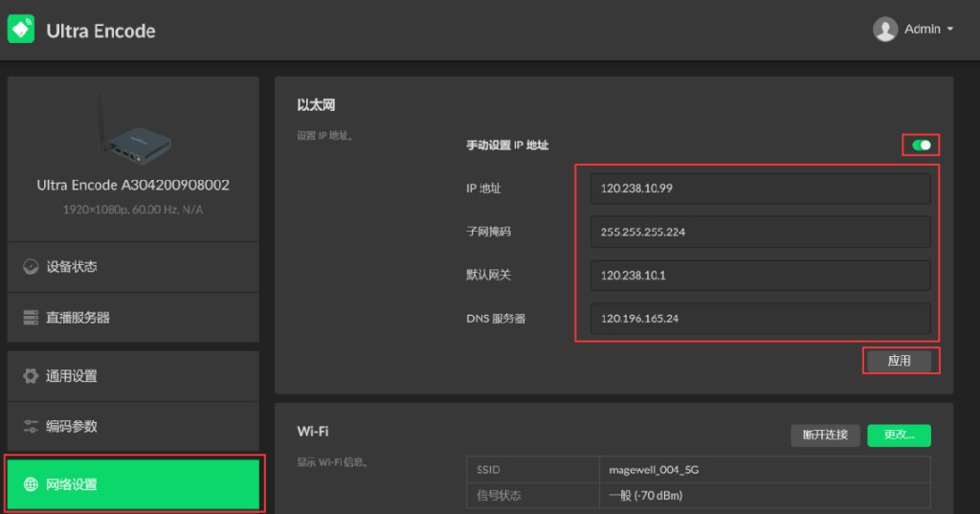
Task: Click the 网络设置 globe icon
Action: 31,484
